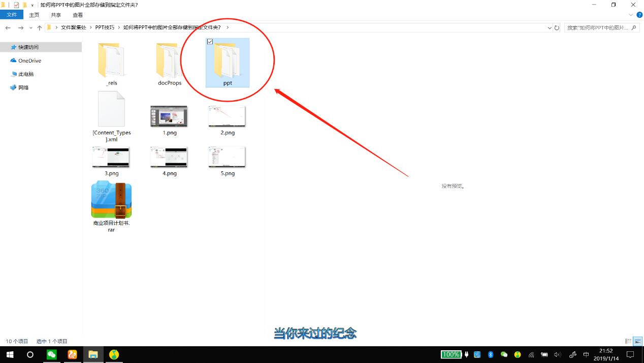Click the 中 input method indicator
Screen dimensions: 644x363
(x=586, y=354)
